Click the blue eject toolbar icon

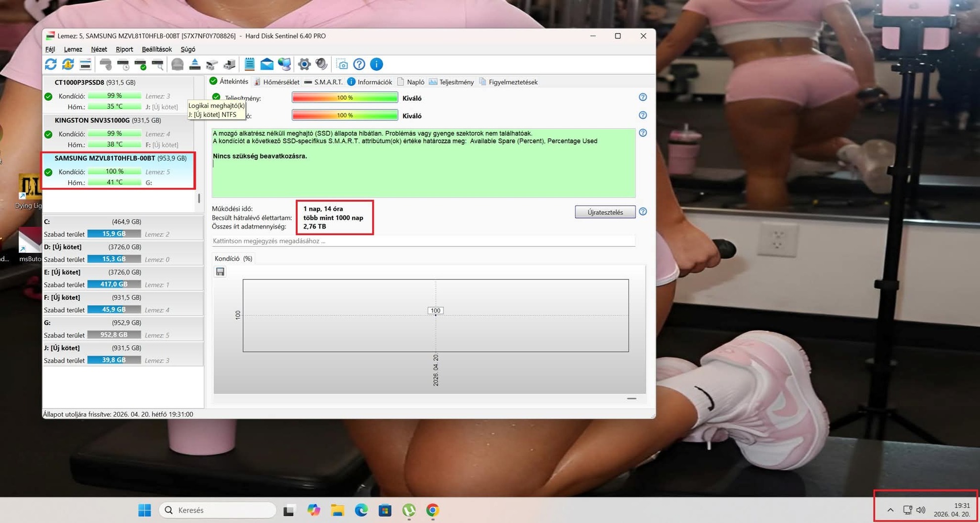(x=195, y=64)
